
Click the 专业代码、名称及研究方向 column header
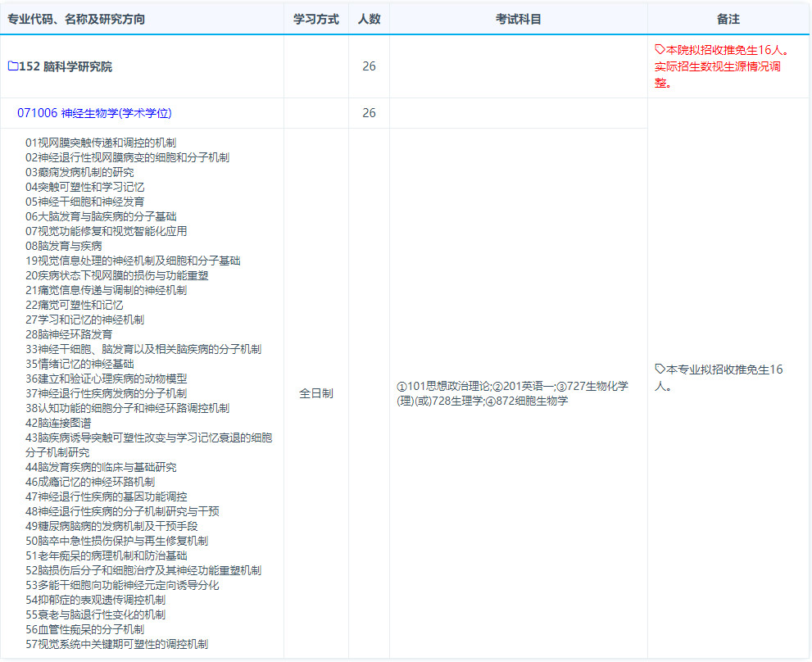click(x=76, y=19)
